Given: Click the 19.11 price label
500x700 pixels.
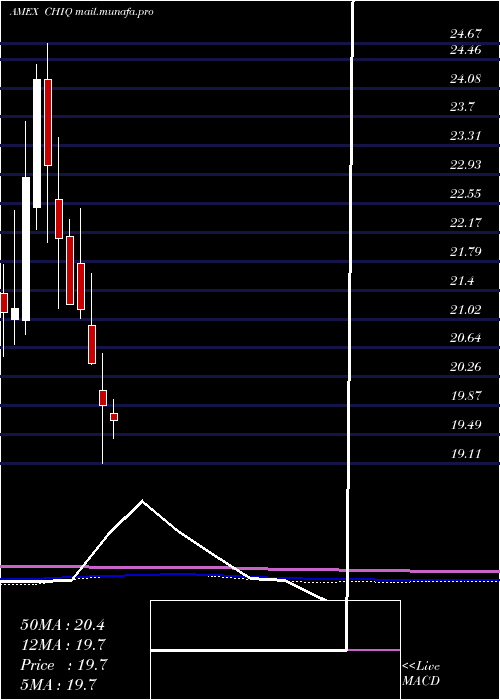Looking at the screenshot, I should click(466, 454).
